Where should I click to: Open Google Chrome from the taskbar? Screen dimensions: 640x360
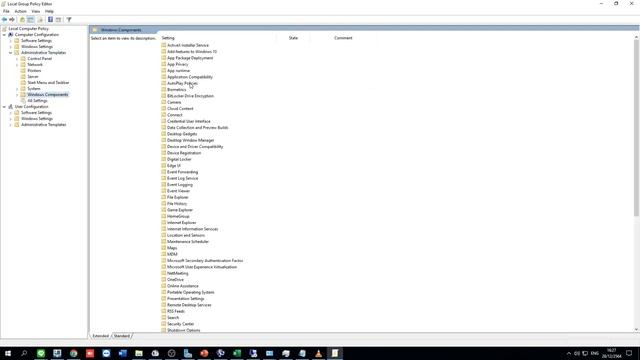[73, 353]
